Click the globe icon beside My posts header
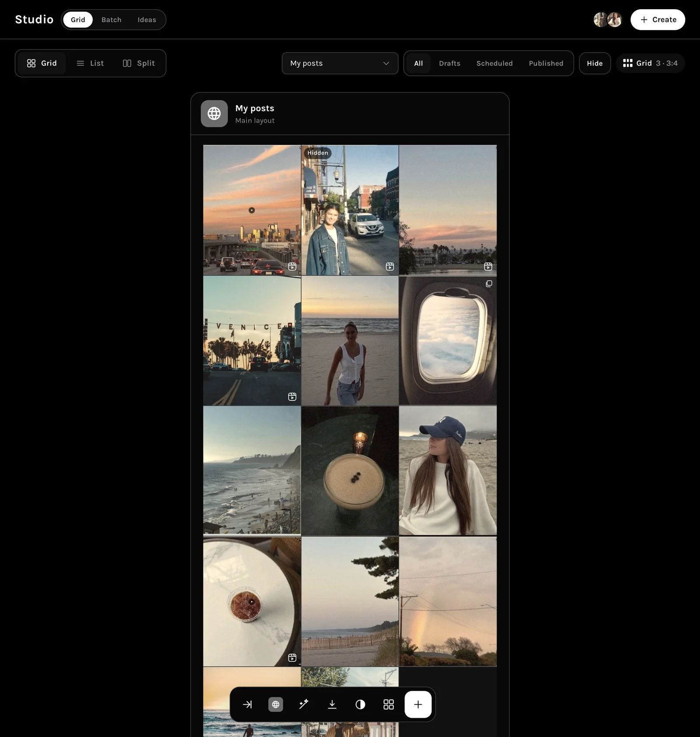Viewport: 700px width, 737px height. [x=214, y=114]
